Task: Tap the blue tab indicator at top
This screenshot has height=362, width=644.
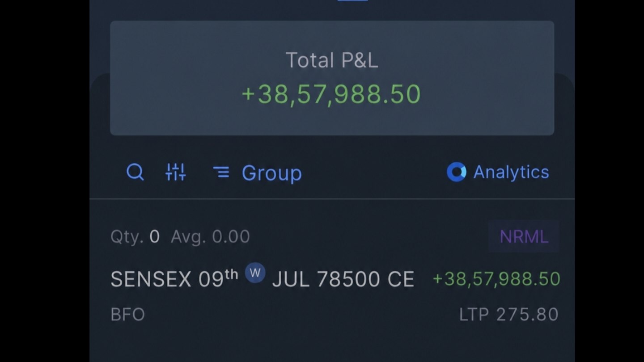Action: coord(352,1)
